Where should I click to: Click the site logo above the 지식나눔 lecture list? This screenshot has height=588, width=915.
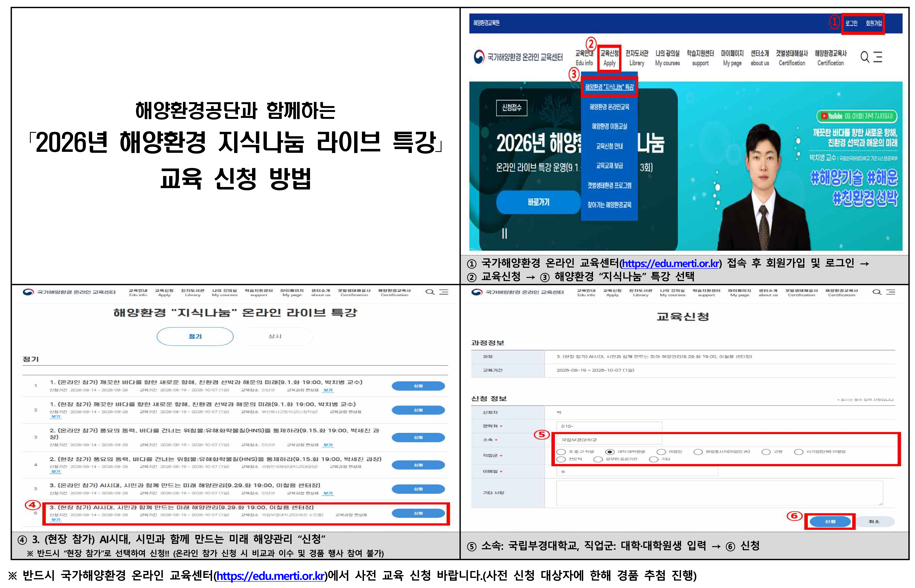pyautogui.click(x=69, y=292)
